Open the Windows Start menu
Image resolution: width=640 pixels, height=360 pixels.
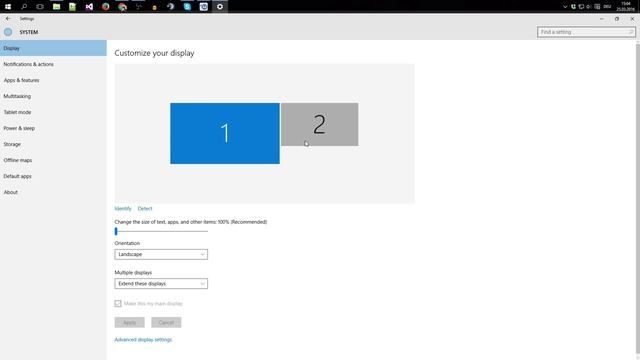pyautogui.click(x=8, y=7)
